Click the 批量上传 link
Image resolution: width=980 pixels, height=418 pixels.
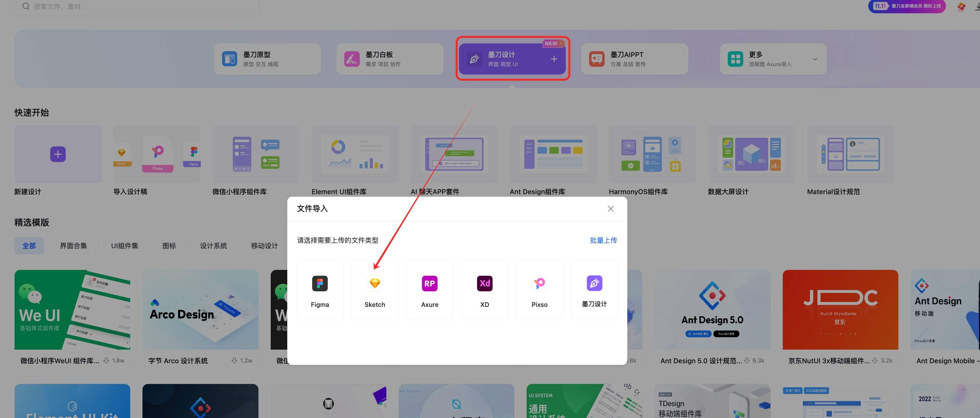(x=603, y=240)
